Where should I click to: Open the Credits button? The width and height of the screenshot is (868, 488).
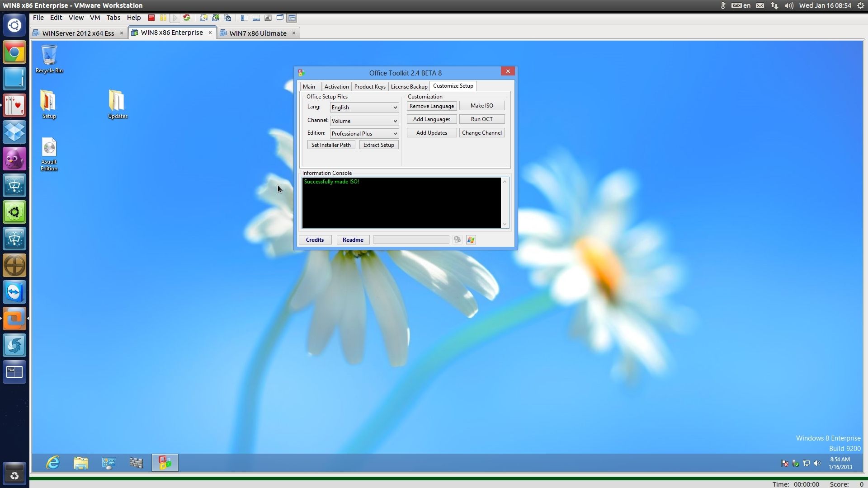[x=315, y=240]
